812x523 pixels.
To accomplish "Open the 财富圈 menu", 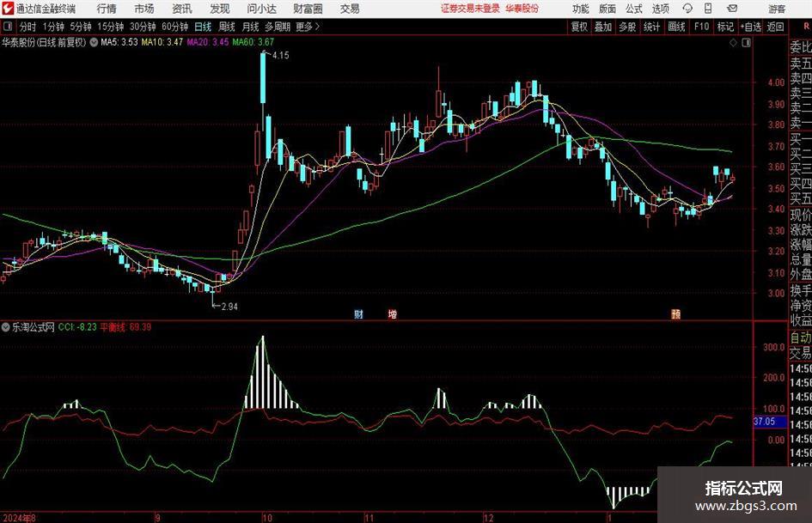I will pos(308,9).
